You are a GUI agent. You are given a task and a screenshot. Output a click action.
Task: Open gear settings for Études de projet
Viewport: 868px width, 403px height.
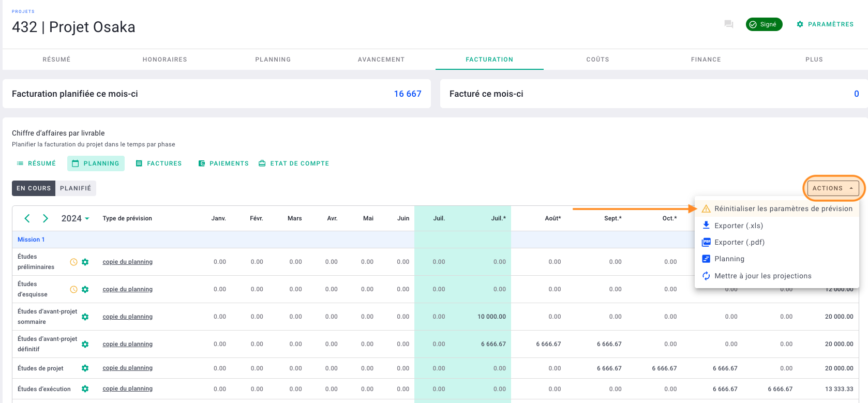coord(85,368)
